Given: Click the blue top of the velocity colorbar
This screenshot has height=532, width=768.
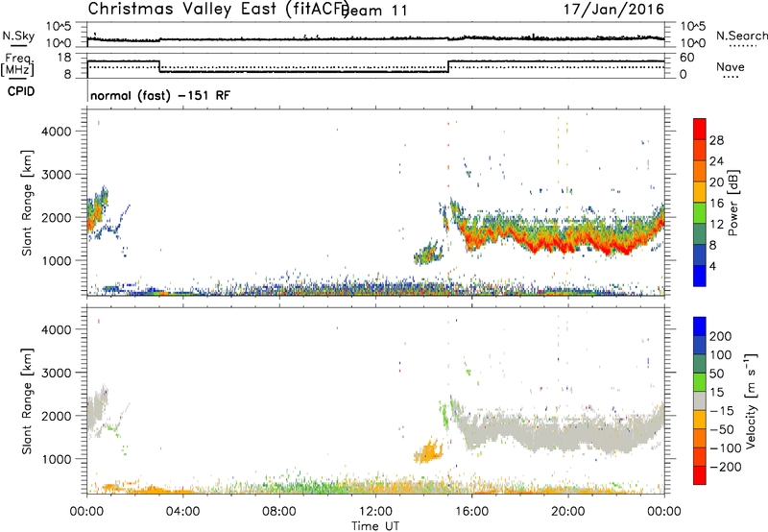Looking at the screenshot, I should tap(700, 326).
